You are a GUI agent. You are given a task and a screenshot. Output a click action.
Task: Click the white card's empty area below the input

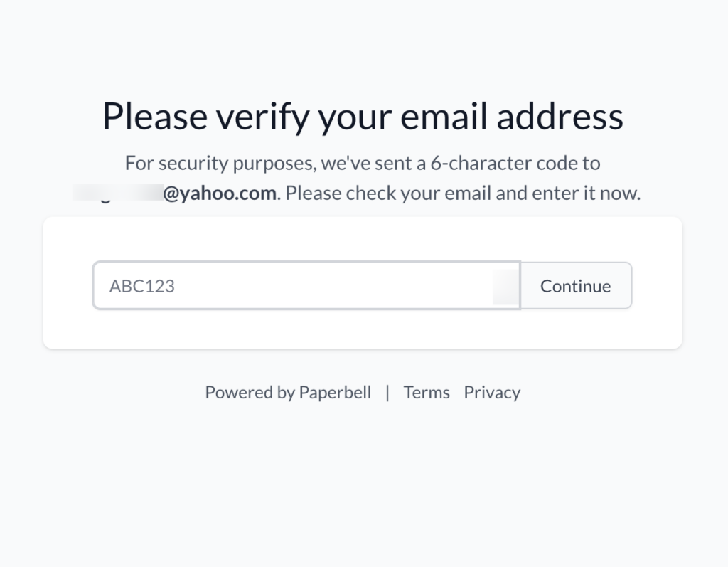click(363, 330)
